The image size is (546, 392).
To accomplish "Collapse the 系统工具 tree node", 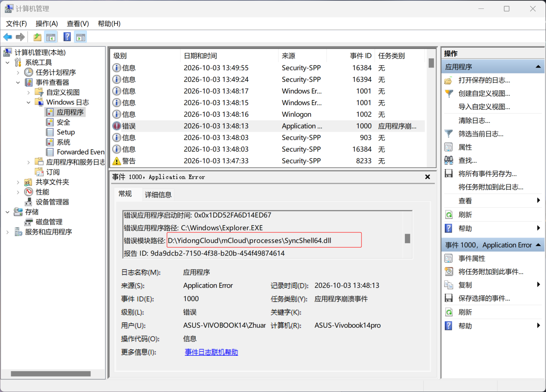I will pos(8,62).
